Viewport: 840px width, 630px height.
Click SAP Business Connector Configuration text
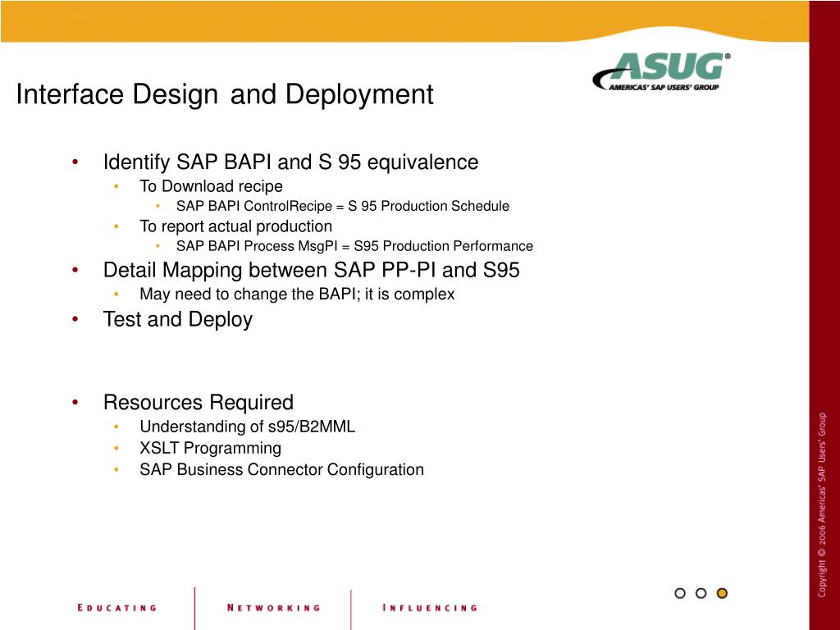pos(281,469)
